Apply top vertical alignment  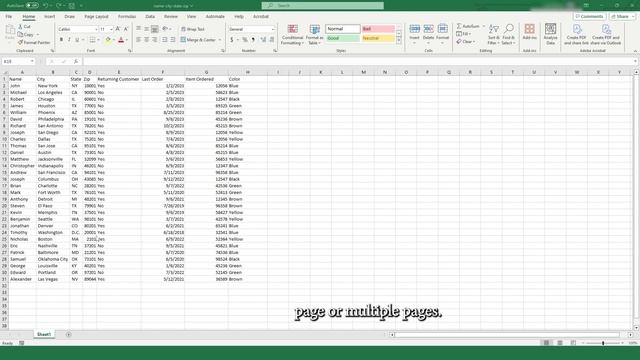coord(138,29)
